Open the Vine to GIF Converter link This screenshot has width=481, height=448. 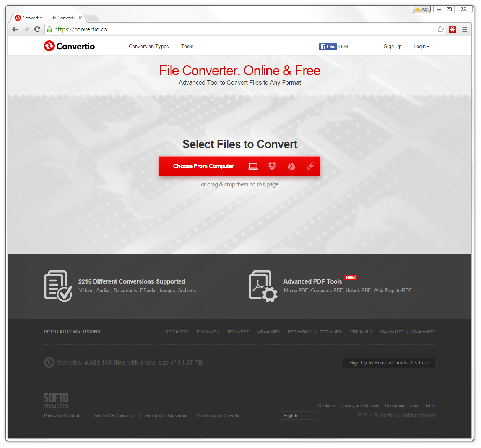[x=114, y=416]
